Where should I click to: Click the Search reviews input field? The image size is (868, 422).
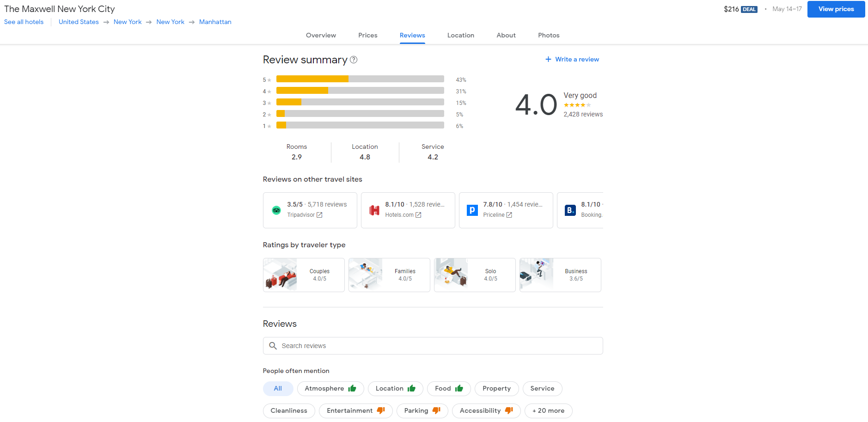pyautogui.click(x=439, y=346)
